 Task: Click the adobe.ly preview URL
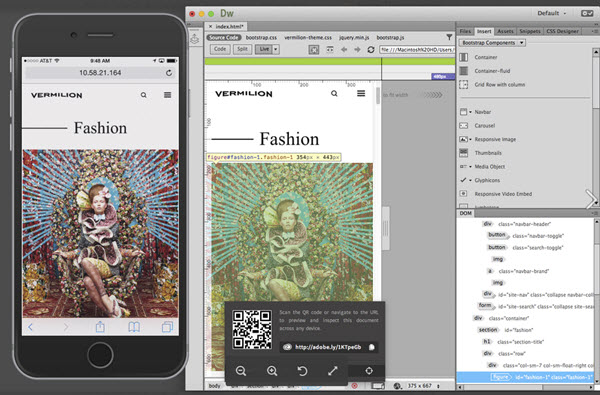tap(328, 347)
